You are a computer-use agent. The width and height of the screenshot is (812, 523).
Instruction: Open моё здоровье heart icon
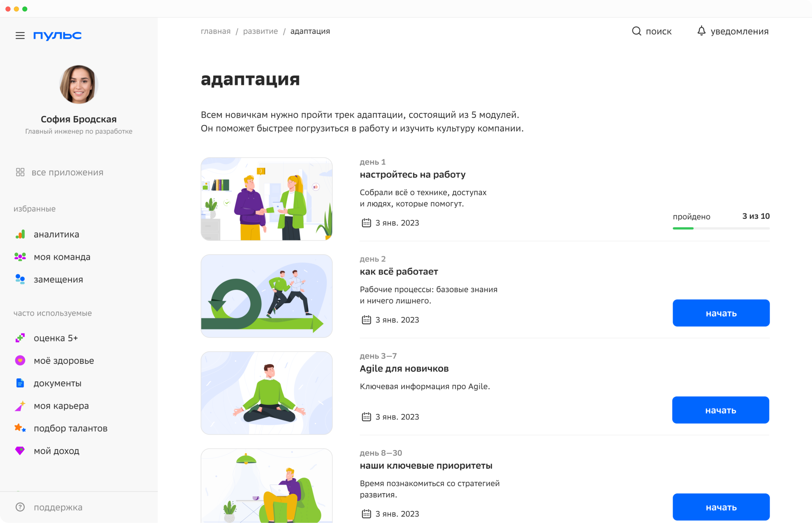click(20, 361)
